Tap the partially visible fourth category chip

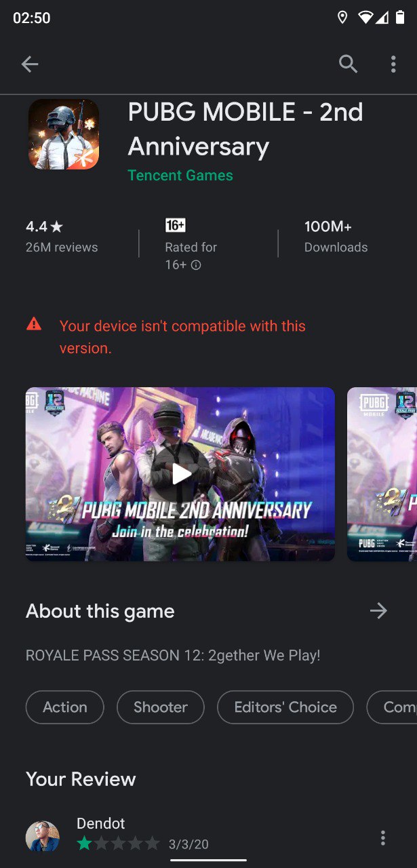point(392,707)
